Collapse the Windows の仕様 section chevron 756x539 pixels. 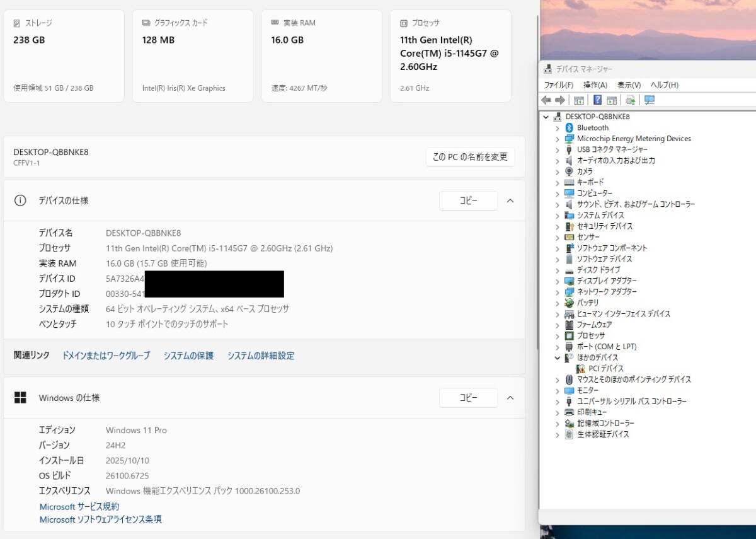510,398
